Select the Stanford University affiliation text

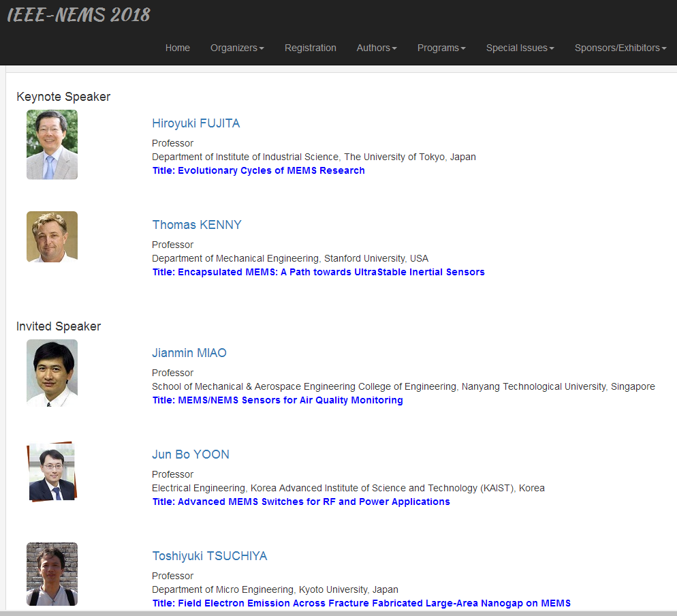click(x=290, y=258)
